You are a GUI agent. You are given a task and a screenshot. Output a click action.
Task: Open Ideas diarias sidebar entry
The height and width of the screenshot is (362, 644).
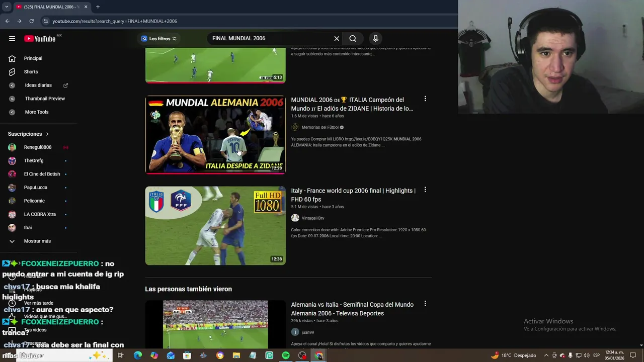(x=38, y=85)
